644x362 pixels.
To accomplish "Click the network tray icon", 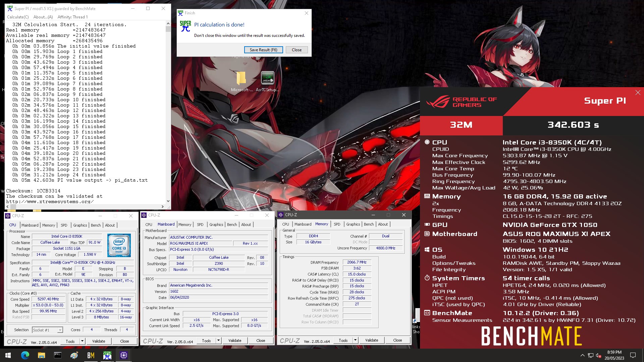I will coord(591,355).
